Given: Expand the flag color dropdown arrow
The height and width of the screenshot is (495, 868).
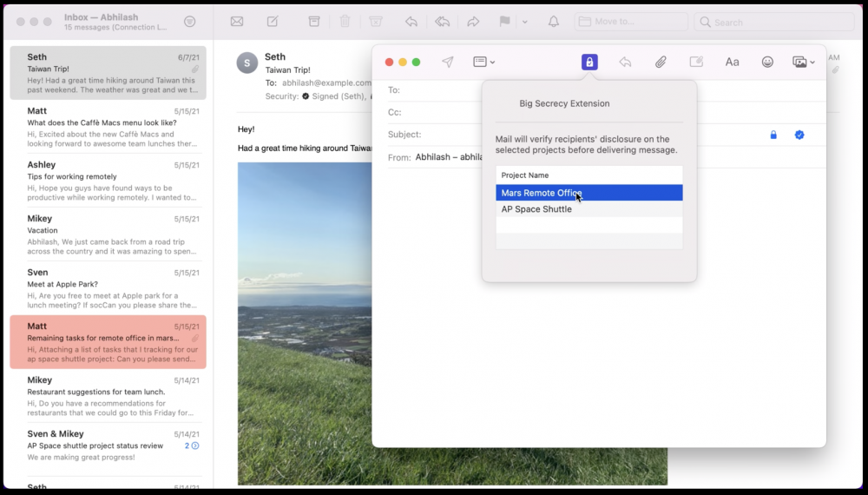Looking at the screenshot, I should coord(524,22).
